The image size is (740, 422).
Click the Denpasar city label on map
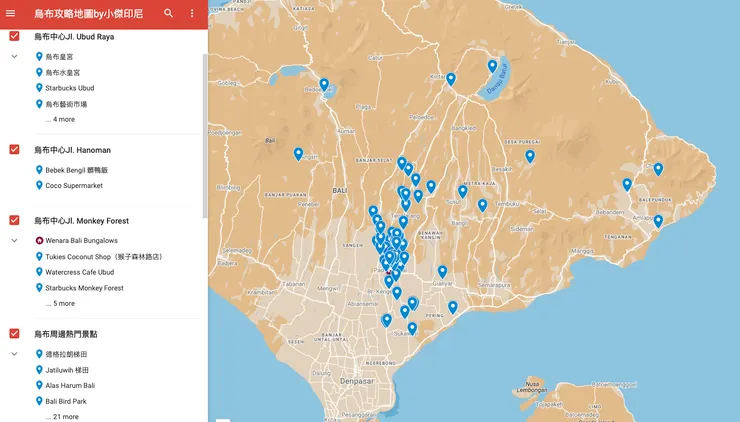pyautogui.click(x=357, y=381)
